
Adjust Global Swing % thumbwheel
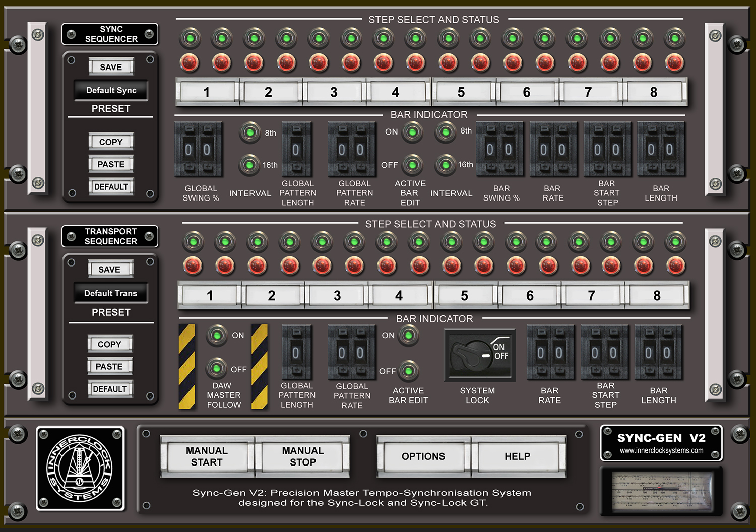pos(198,150)
